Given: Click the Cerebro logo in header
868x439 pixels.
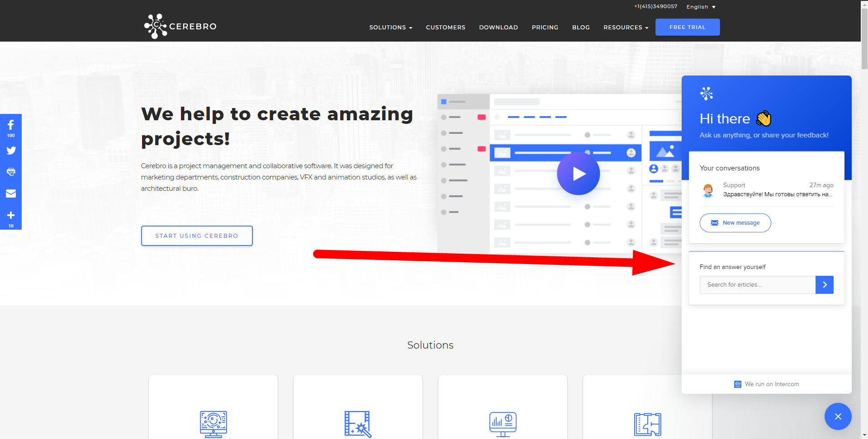Looking at the screenshot, I should tap(180, 26).
